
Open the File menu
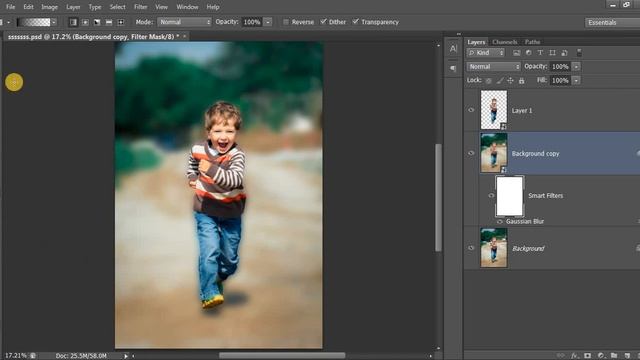click(x=10, y=7)
